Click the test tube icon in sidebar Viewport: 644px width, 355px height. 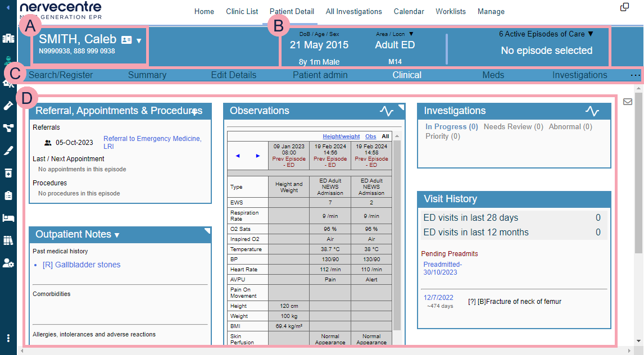pyautogui.click(x=8, y=105)
